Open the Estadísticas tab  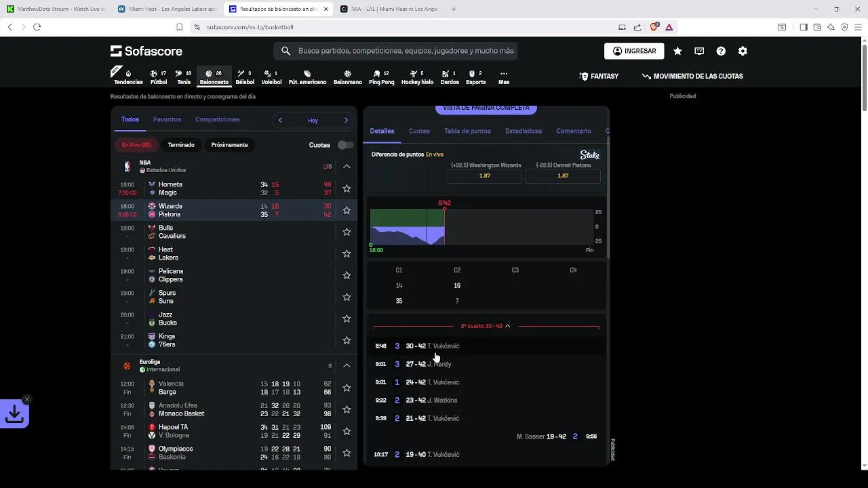(524, 131)
